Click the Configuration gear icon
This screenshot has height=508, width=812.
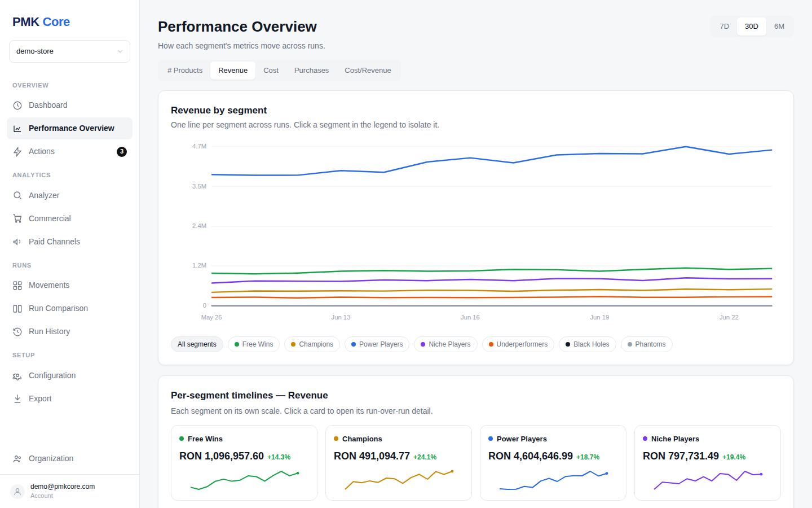(x=17, y=376)
